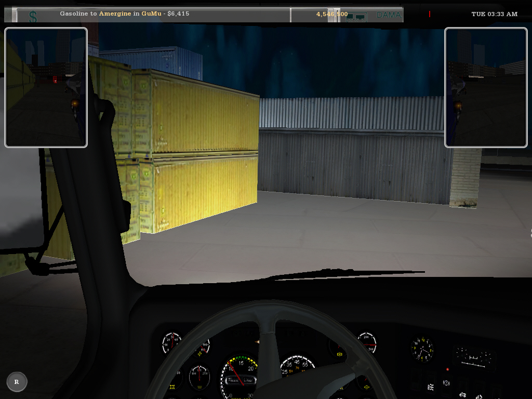
Task: Click the parking brake dashboard indicator
Action: [446, 382]
